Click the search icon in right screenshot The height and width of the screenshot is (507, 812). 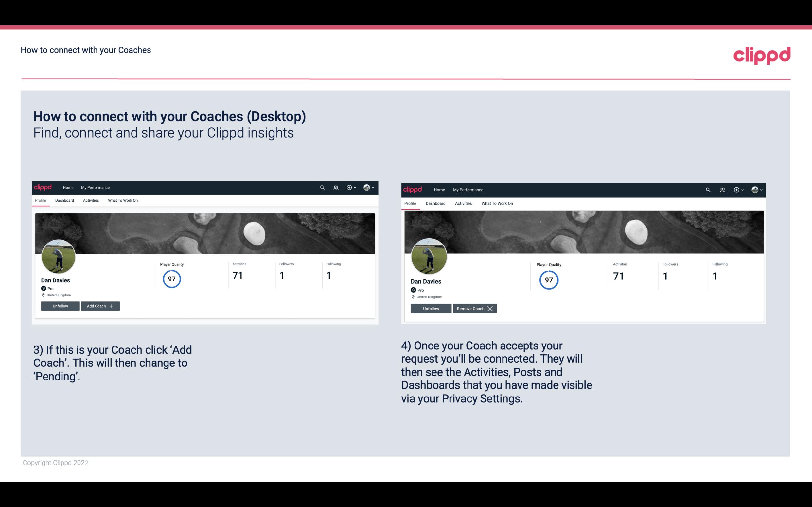pos(708,189)
